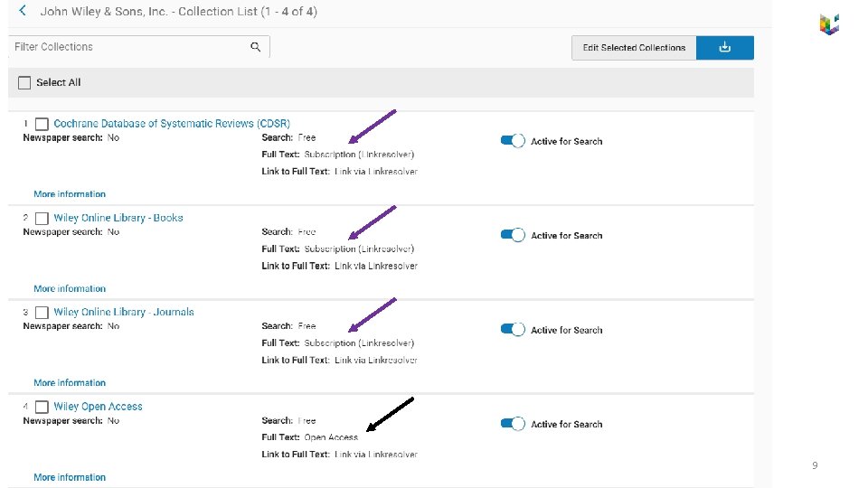Click the download collections icon button

724,48
